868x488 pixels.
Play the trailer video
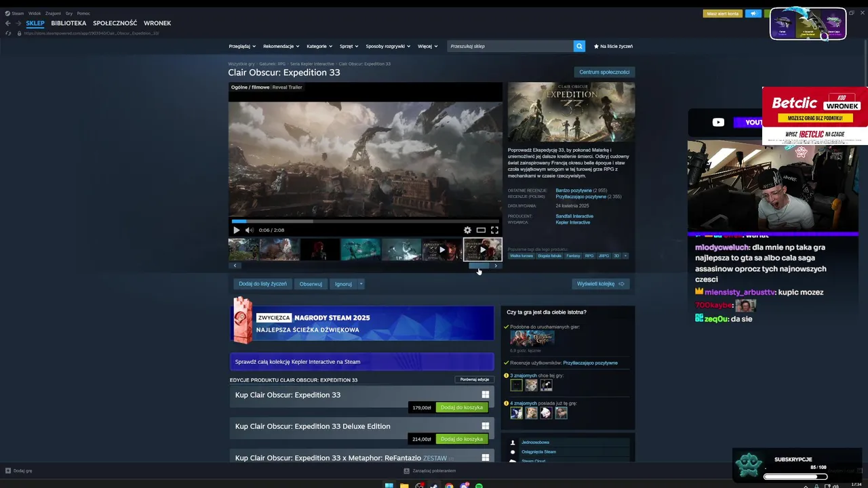236,230
